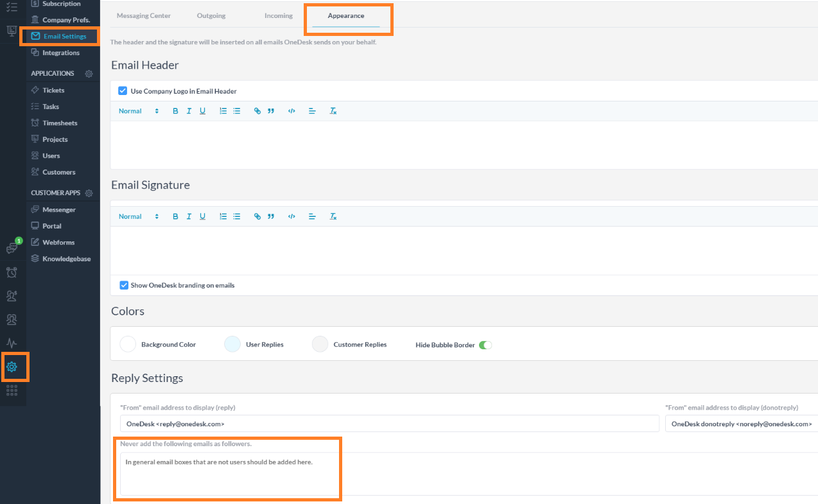Screen dimensions: 818x504
Task: Click Bold icon in Email Header toolbar
Action: (175, 111)
